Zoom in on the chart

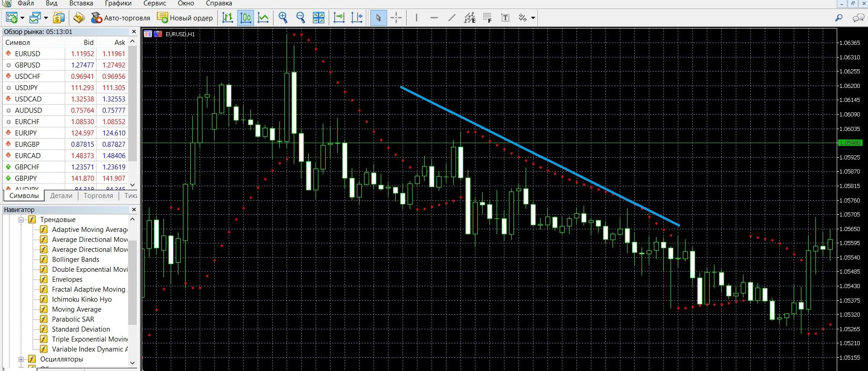click(x=283, y=18)
